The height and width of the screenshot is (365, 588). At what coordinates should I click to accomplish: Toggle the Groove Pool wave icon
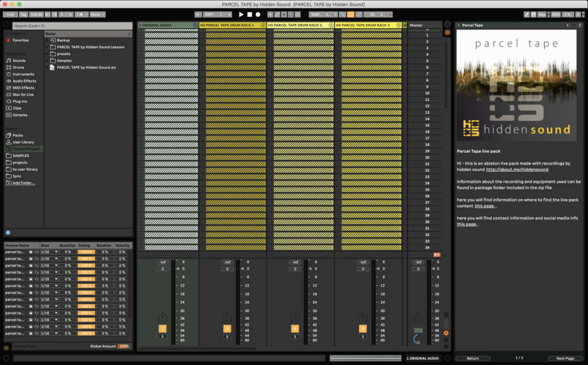[x=6, y=348]
